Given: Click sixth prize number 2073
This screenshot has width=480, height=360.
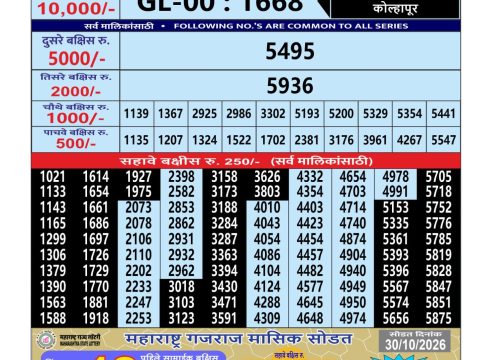Looking at the screenshot, I should (x=138, y=207).
